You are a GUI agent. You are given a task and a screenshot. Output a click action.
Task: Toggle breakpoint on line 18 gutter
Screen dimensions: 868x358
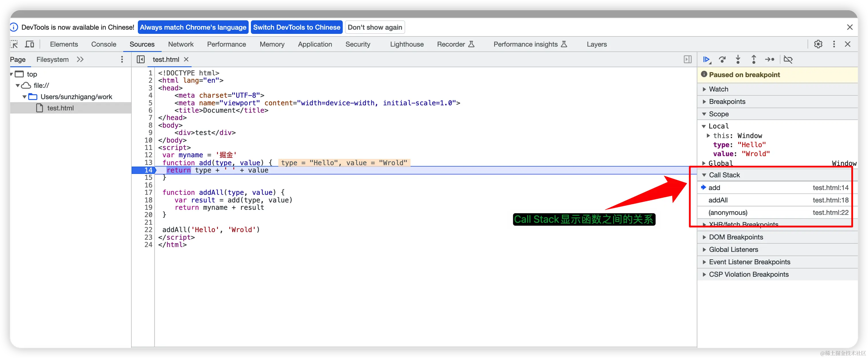point(148,200)
